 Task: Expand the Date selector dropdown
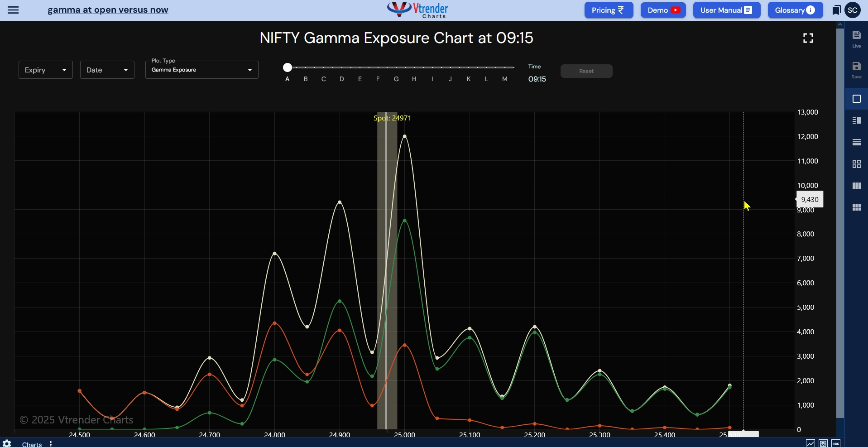(107, 70)
